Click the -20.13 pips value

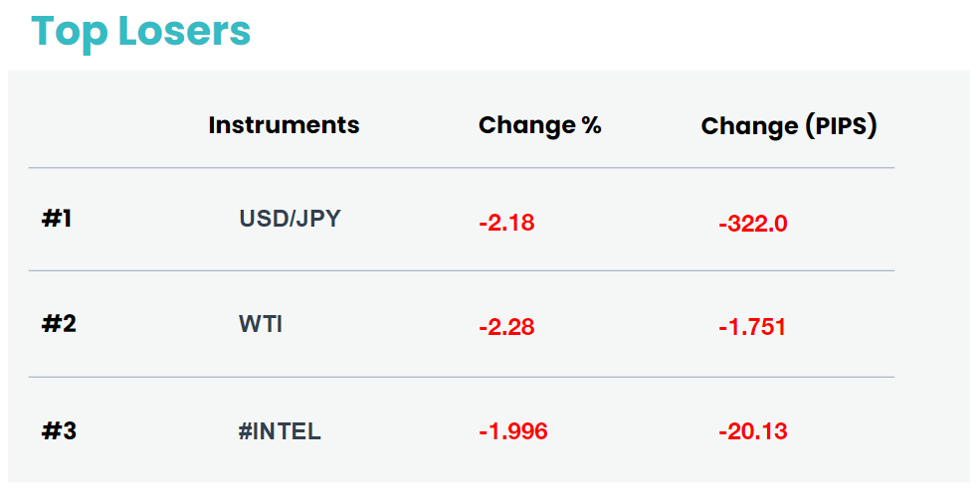pos(753,431)
